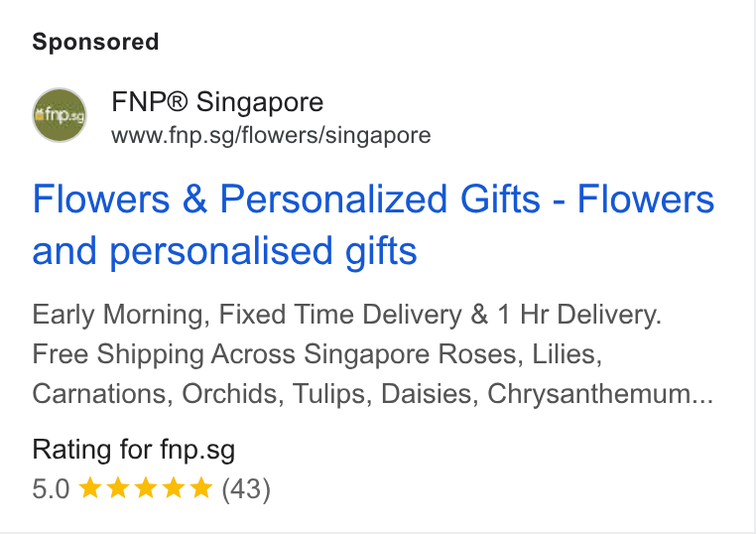Click the 'Early Morning, Fixed Time Delivery' text
This screenshot has width=756, height=534.
coord(247,316)
